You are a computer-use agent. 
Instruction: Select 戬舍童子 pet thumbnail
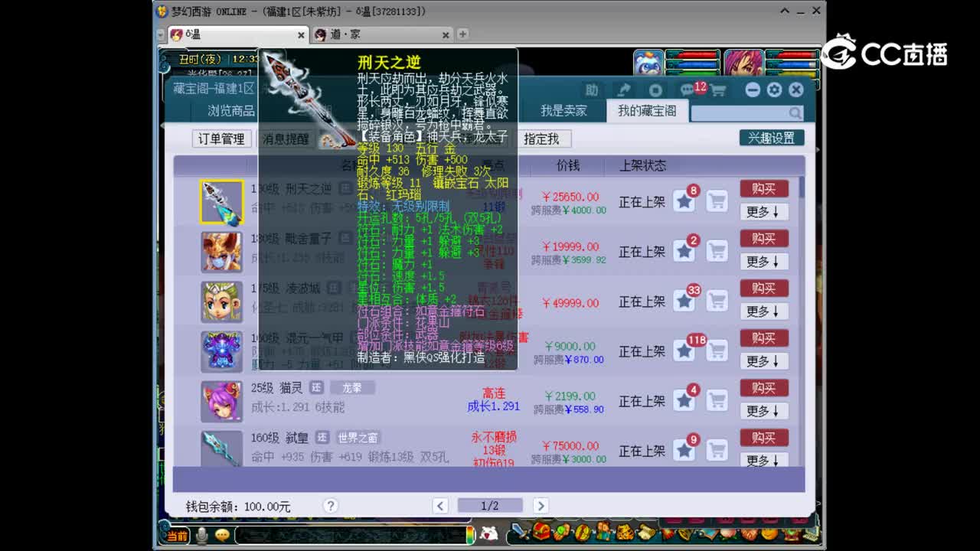pyautogui.click(x=222, y=252)
